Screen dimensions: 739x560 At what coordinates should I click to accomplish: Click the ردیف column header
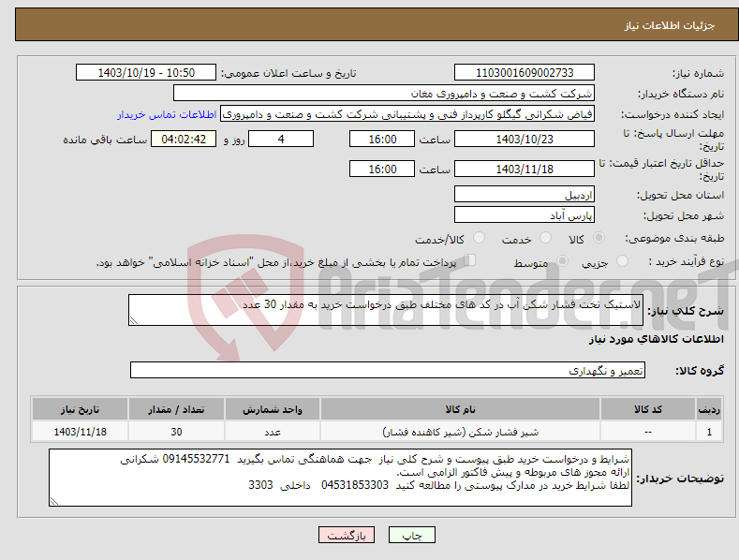tap(709, 409)
